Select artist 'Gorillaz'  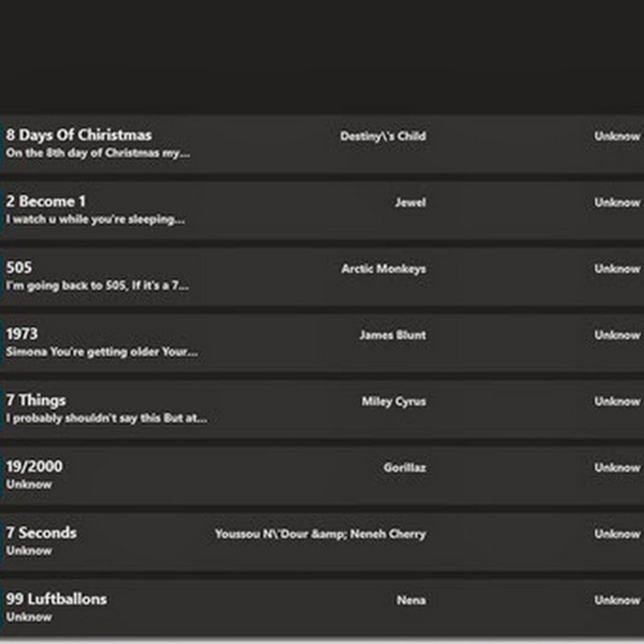(405, 468)
